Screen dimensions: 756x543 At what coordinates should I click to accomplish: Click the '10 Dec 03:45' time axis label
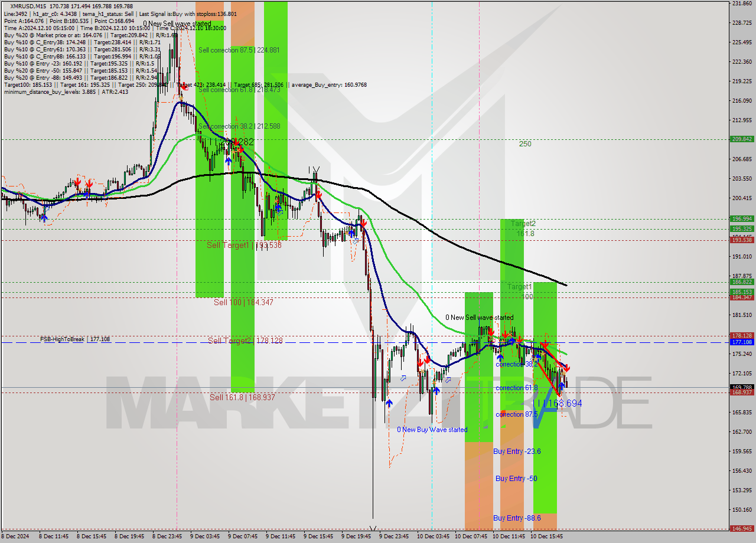(434, 537)
